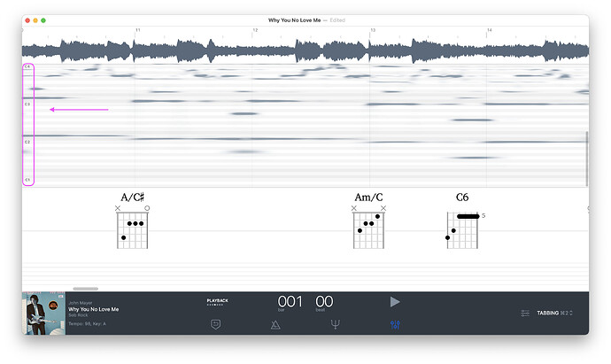Click the C1 pitch label
Screen dimensions: 611x364
[x=27, y=180]
